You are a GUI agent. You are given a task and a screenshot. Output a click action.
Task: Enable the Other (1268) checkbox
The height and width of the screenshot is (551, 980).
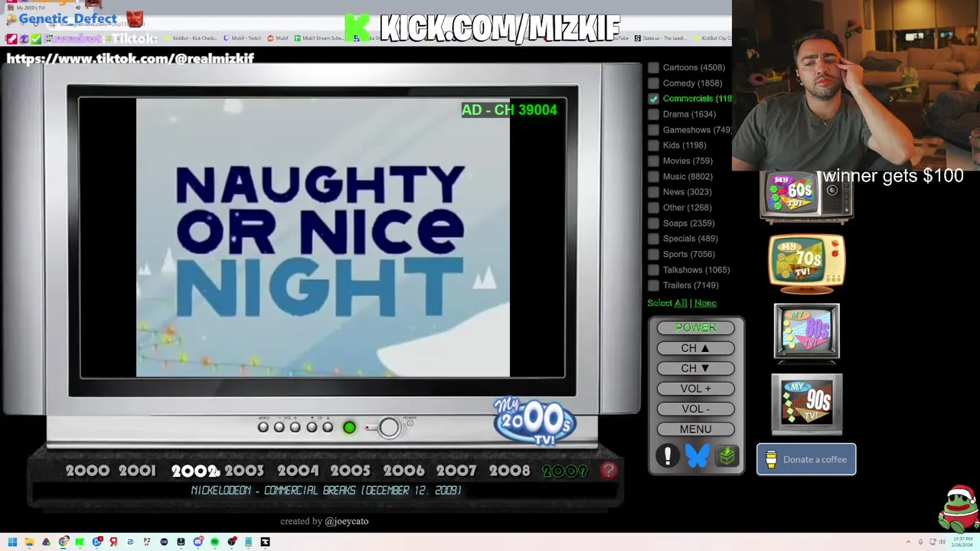click(653, 207)
